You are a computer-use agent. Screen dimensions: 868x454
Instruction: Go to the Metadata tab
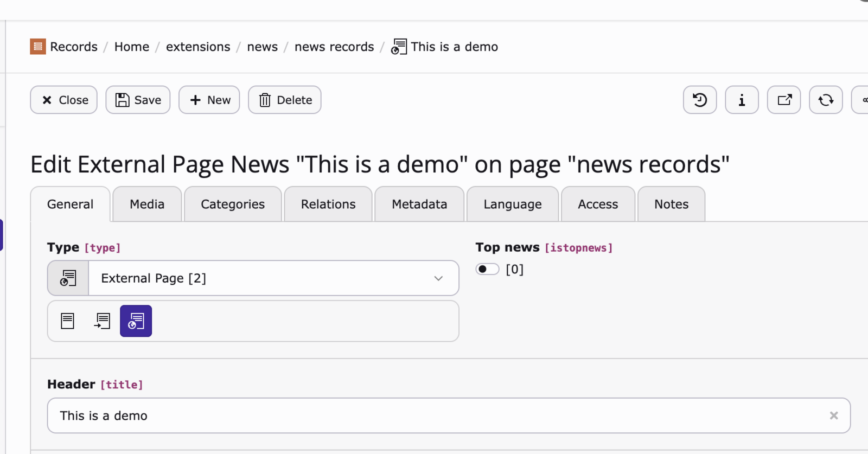point(419,204)
